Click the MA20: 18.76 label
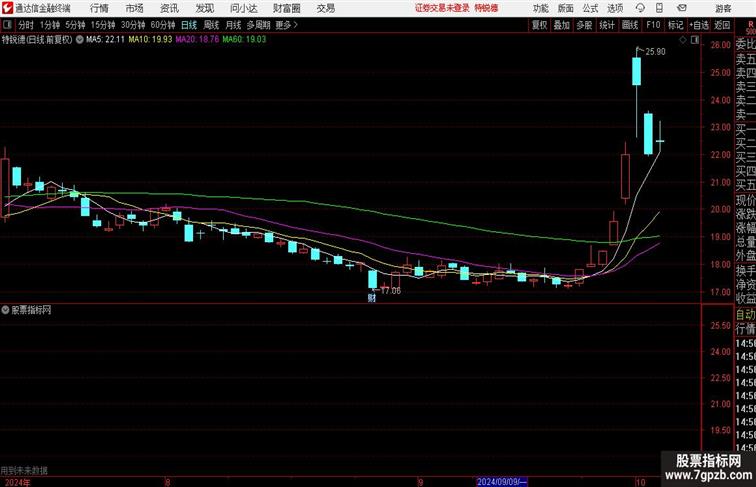Image resolution: width=756 pixels, height=487 pixels. 197,40
